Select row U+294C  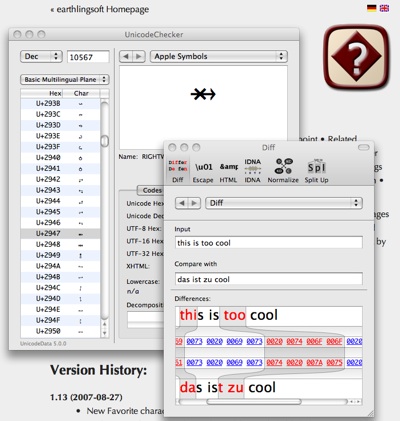coord(60,288)
